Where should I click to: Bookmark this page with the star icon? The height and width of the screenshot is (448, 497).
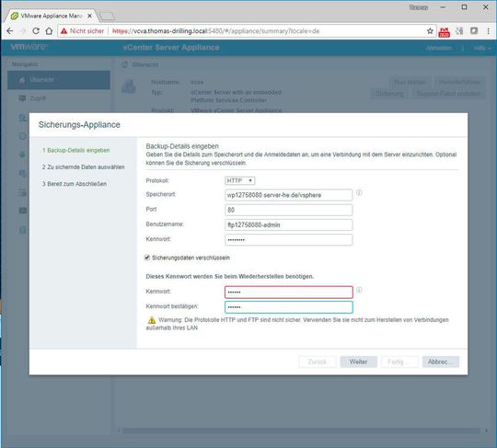coord(430,31)
